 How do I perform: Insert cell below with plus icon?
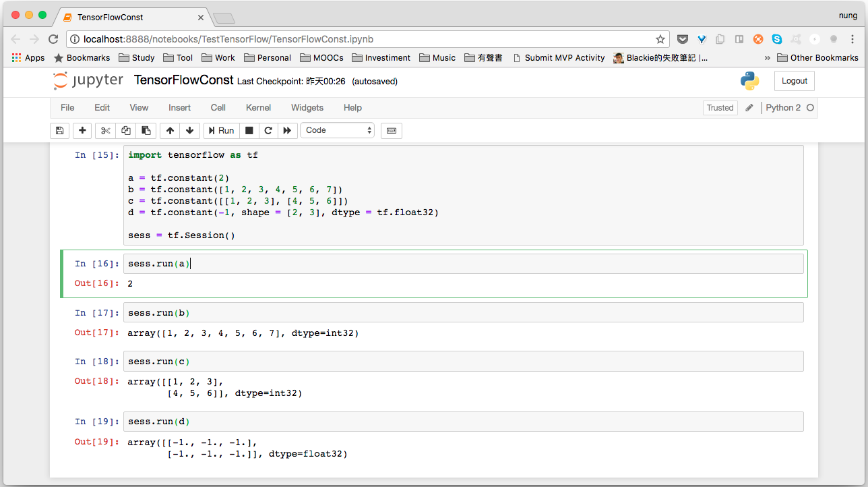[x=82, y=130]
